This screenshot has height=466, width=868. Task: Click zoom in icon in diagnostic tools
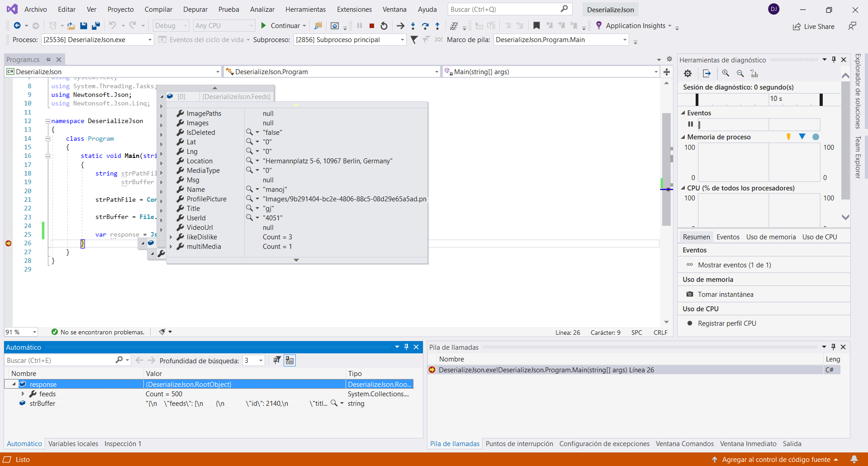726,73
